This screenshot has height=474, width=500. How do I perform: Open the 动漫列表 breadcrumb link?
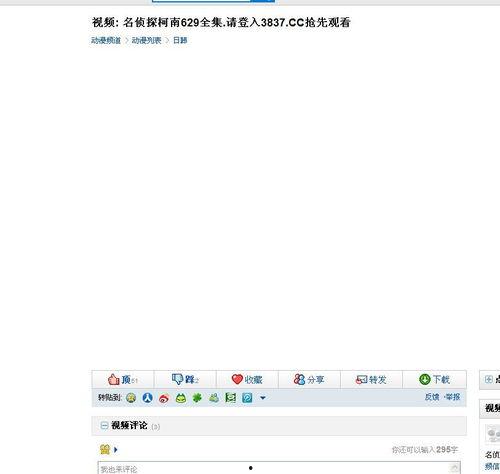click(146, 40)
